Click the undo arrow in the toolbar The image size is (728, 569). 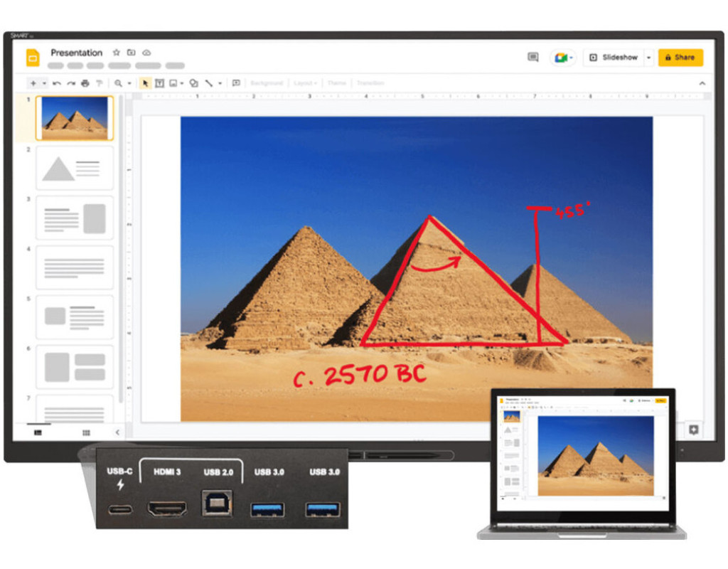57,83
